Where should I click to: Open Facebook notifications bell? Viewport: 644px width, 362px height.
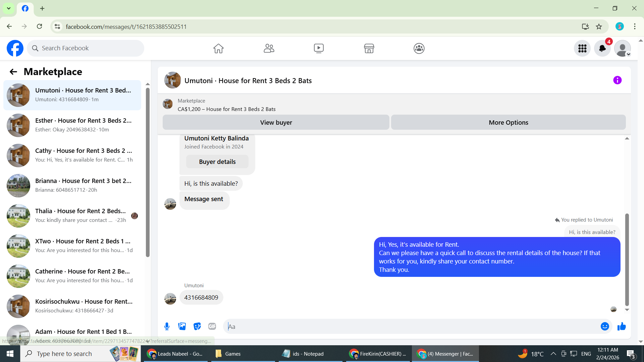click(602, 49)
